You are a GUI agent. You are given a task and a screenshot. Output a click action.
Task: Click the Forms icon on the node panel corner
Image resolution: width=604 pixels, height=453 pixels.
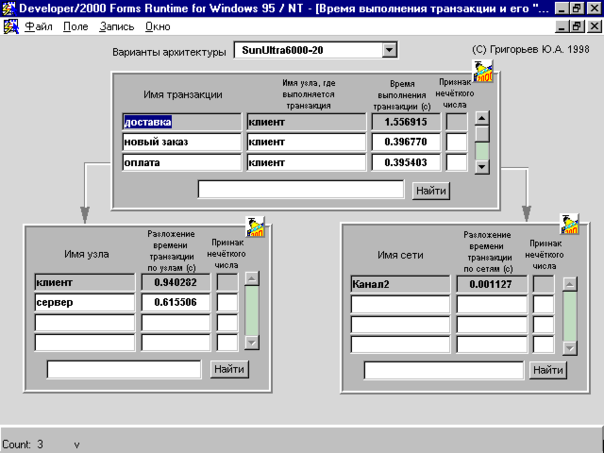click(255, 227)
